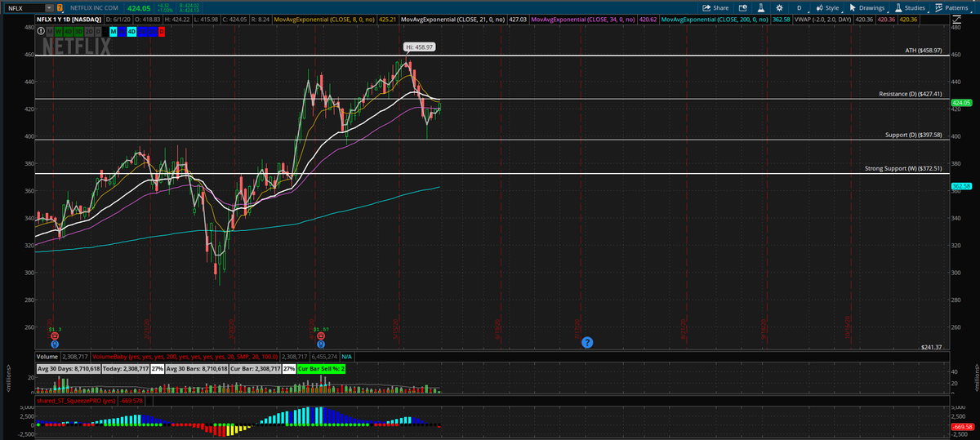
Task: Open chart settings gear icon
Action: [x=779, y=8]
